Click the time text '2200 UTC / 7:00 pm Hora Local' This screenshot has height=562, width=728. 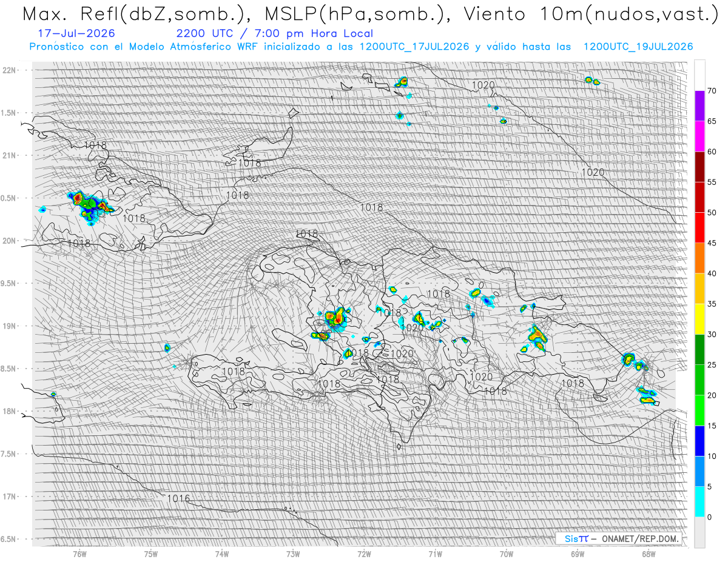[x=274, y=33]
